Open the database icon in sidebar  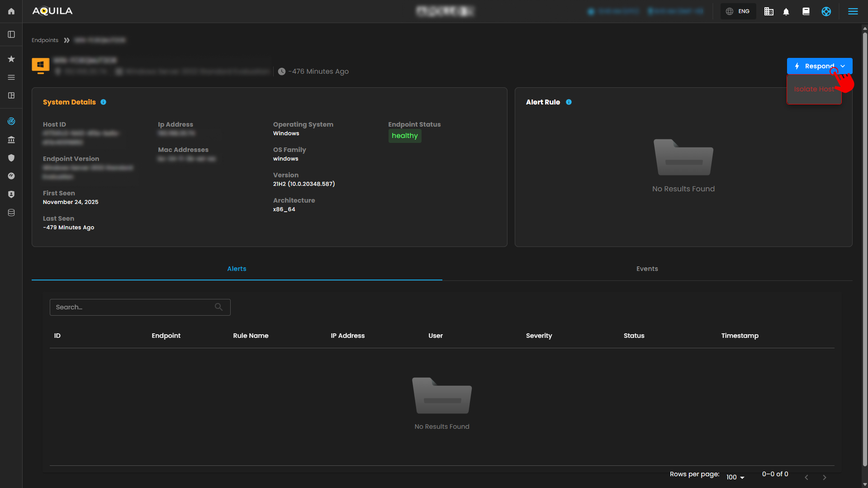(x=11, y=213)
